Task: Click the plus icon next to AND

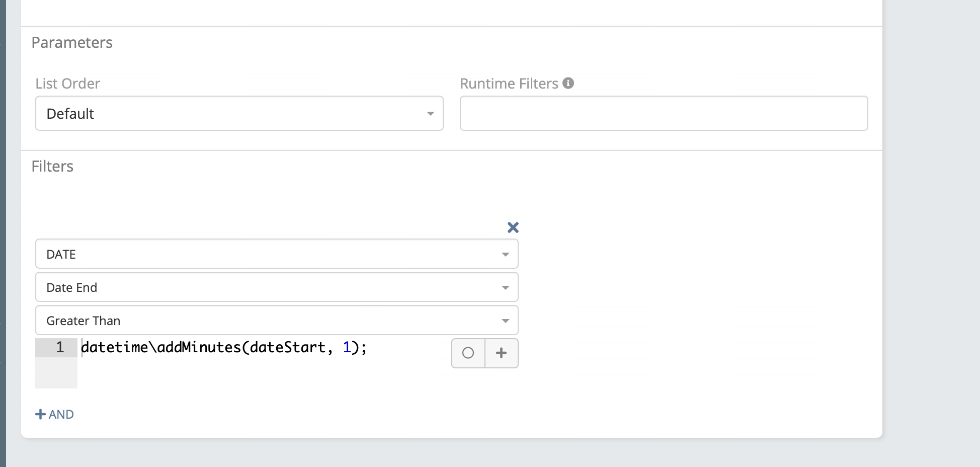Action: click(40, 414)
